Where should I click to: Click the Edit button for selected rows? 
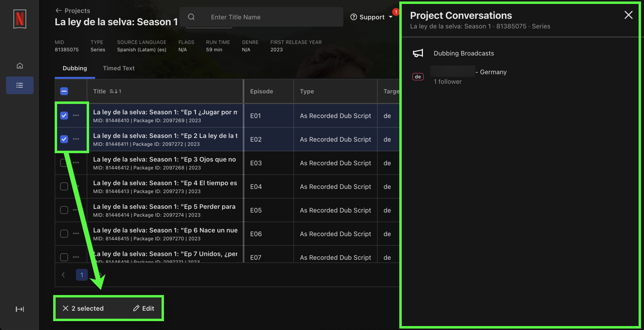[144, 308]
